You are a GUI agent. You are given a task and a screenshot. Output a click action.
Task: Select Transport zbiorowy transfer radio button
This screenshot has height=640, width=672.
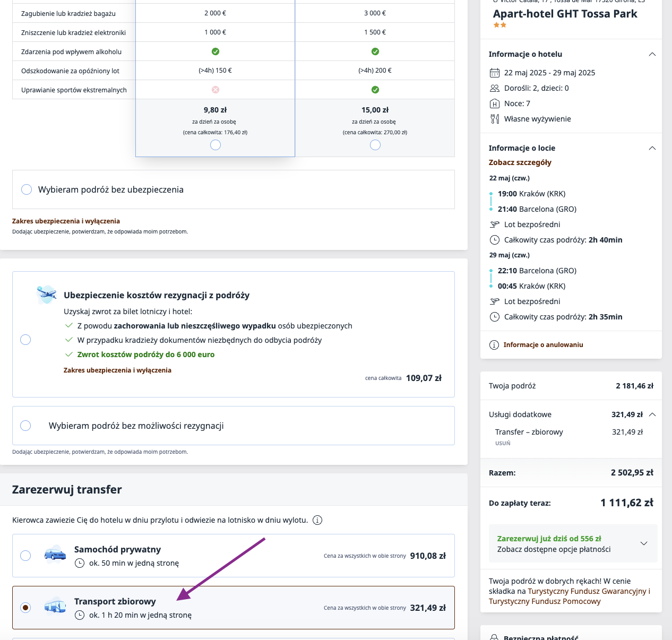point(25,608)
